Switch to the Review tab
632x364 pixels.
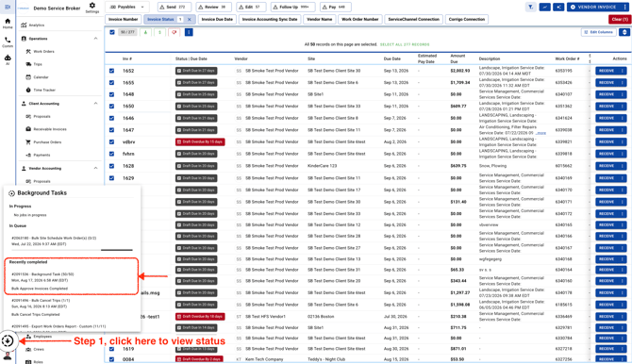[x=213, y=7]
